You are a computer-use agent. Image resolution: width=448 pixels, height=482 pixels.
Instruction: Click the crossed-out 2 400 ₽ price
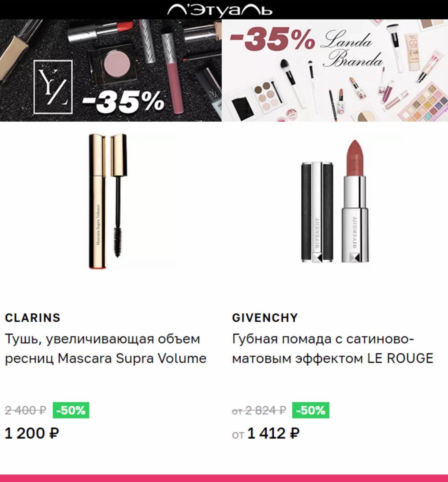pos(25,410)
